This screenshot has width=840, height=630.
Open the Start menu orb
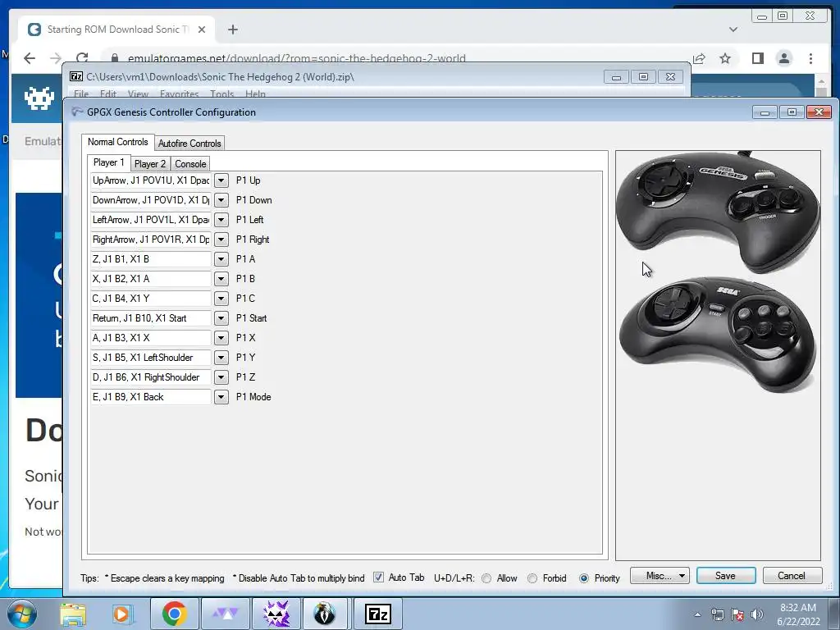click(21, 614)
